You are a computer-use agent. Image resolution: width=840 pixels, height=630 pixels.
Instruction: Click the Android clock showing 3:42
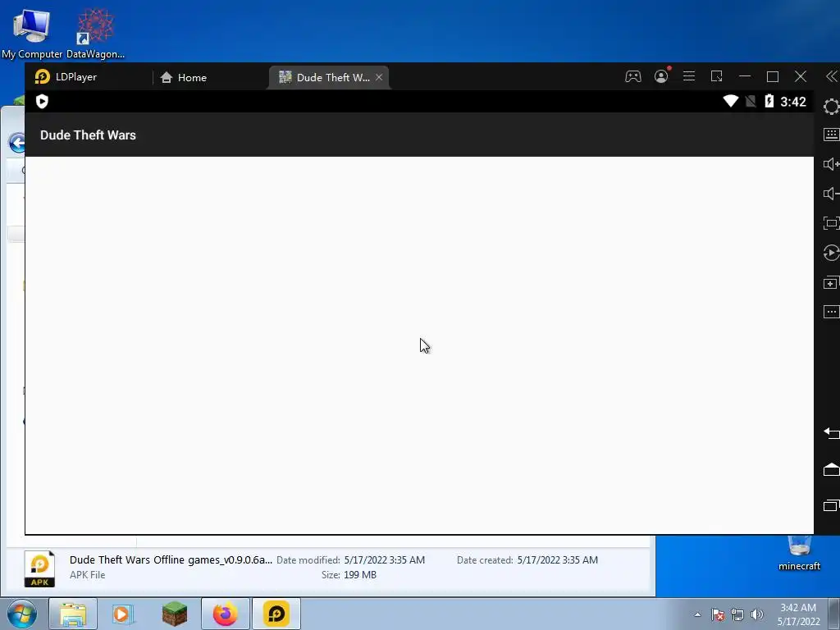pyautogui.click(x=793, y=102)
